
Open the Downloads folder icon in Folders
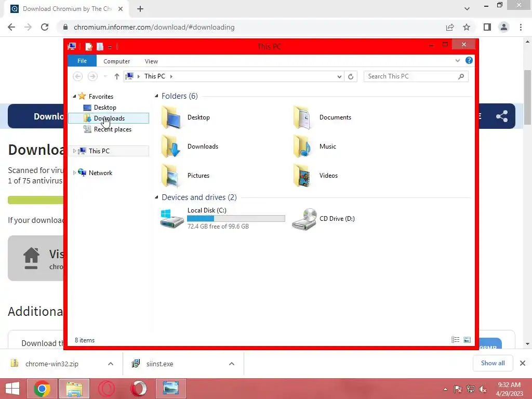171,147
